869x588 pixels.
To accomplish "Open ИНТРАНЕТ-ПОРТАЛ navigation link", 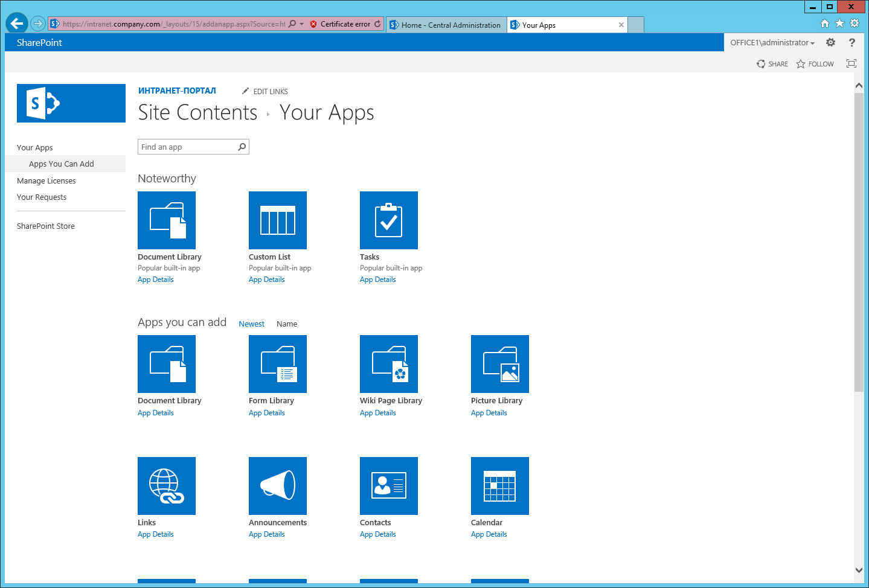I will tap(177, 91).
